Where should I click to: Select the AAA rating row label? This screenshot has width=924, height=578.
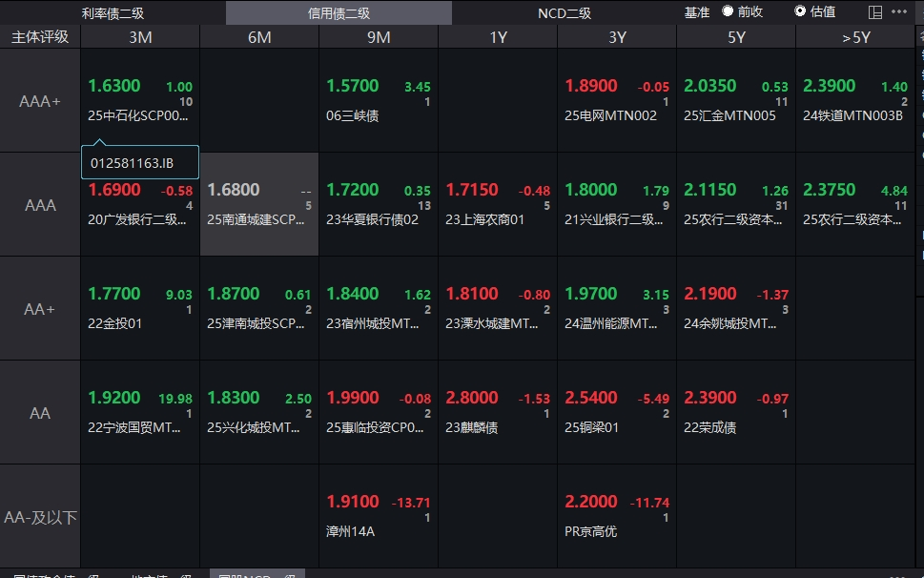(40, 205)
